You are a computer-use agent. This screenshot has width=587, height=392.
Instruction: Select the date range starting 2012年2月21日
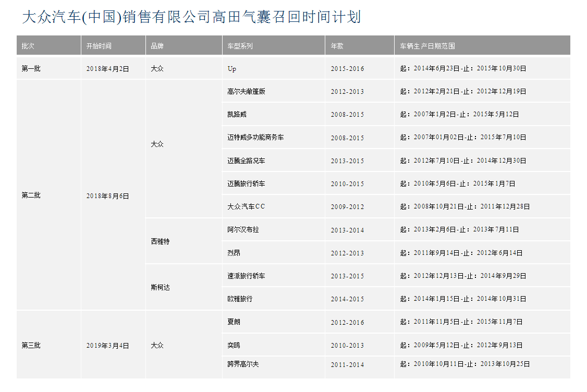point(463,91)
